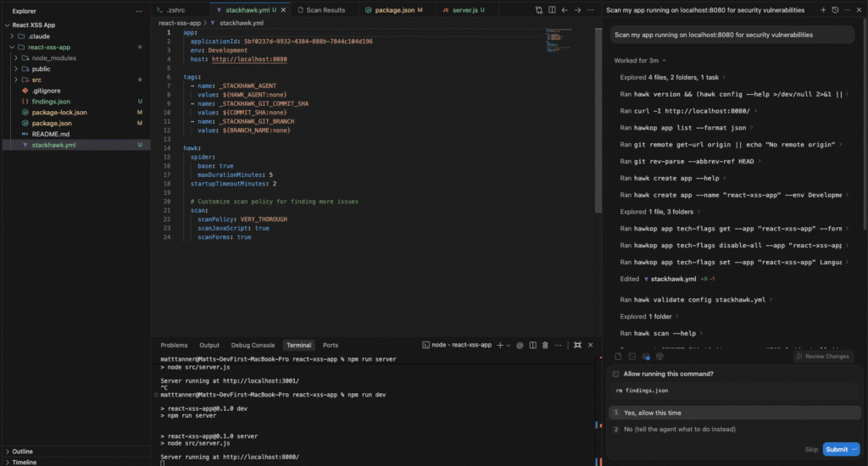Click the editor vertical scrollbar
The height and width of the screenshot is (466, 868).
[598, 120]
